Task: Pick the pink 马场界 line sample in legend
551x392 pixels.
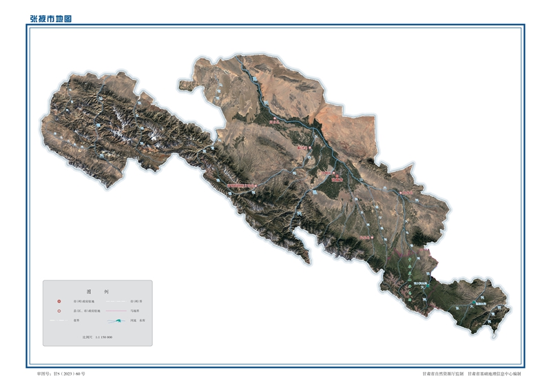Action: pyautogui.click(x=115, y=311)
